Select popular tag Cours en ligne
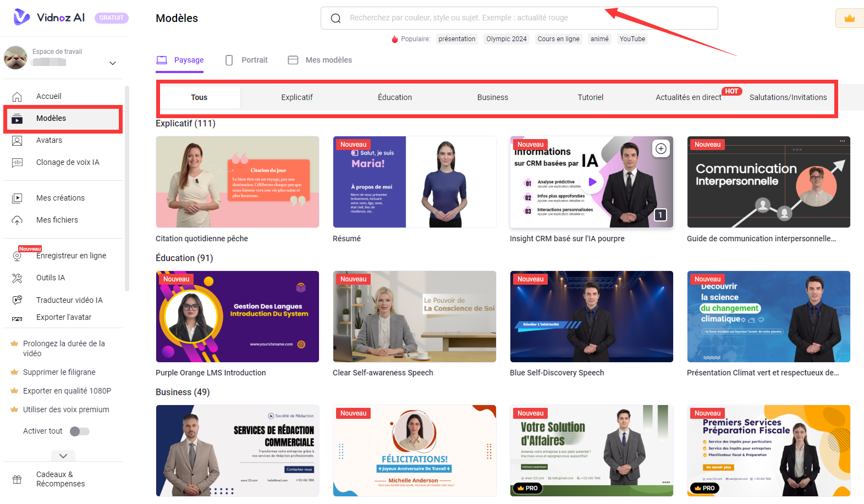The image size is (864, 504). pos(558,39)
